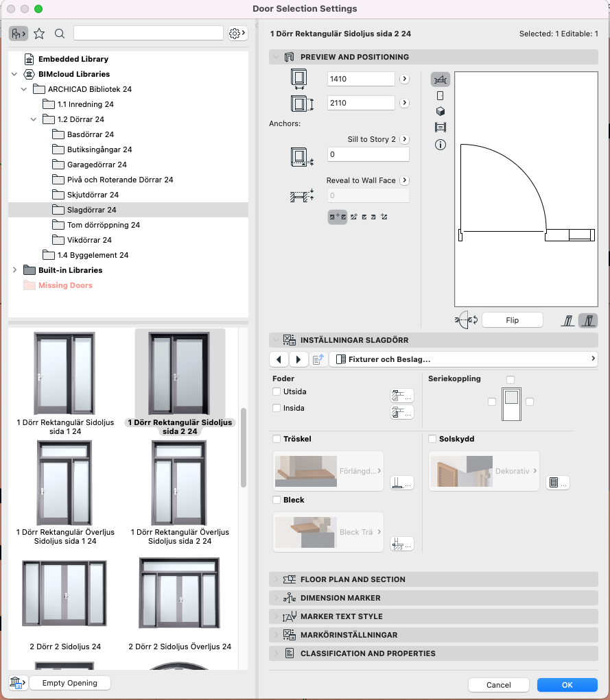
Task: Select the 3D view preview icon
Action: [x=441, y=111]
